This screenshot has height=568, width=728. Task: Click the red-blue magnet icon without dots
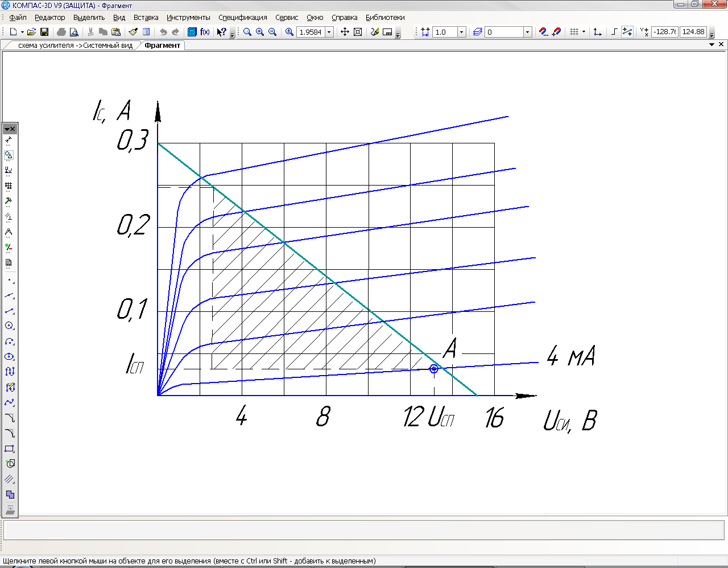tap(557, 32)
